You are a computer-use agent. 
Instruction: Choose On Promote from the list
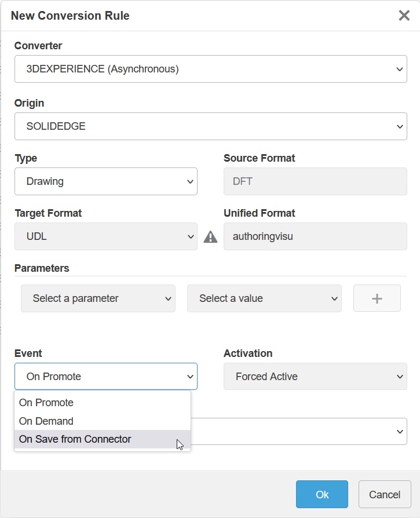click(103, 403)
